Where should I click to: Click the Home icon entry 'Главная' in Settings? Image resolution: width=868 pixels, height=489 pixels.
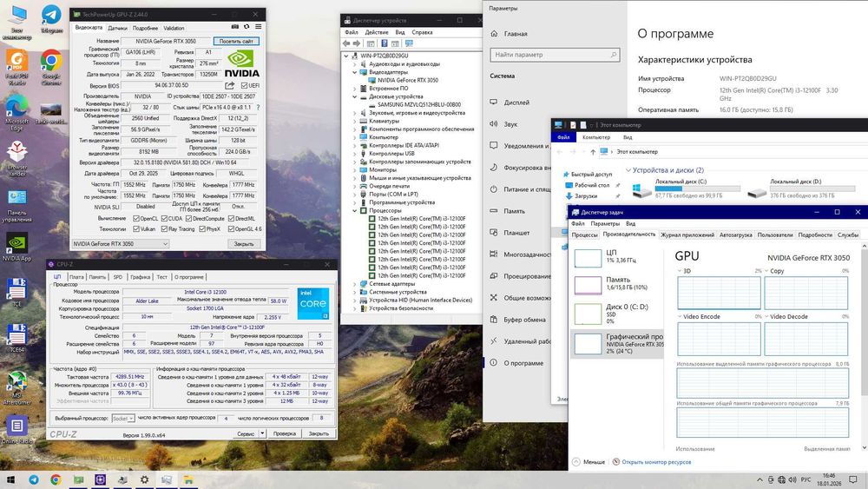pyautogui.click(x=510, y=34)
